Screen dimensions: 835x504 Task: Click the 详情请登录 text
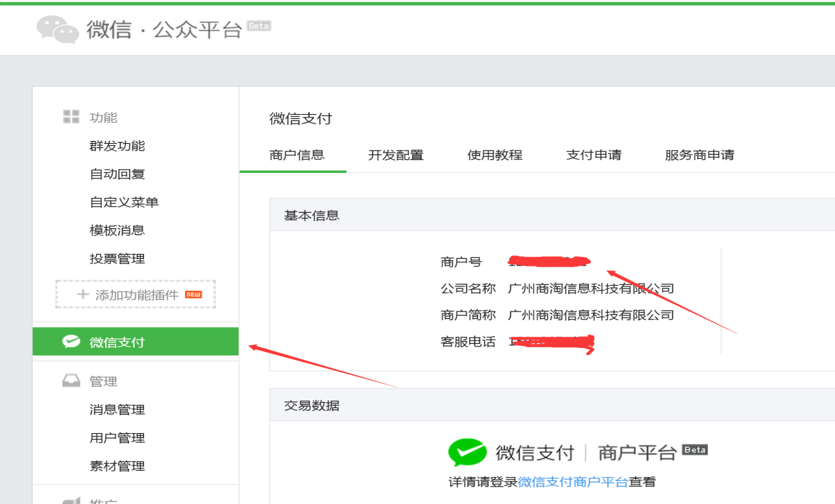tap(483, 482)
